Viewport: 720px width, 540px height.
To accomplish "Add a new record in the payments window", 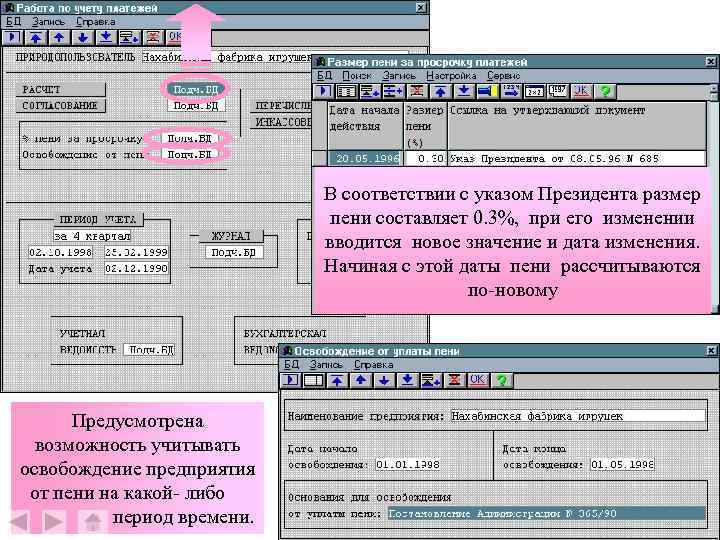I will (129, 38).
